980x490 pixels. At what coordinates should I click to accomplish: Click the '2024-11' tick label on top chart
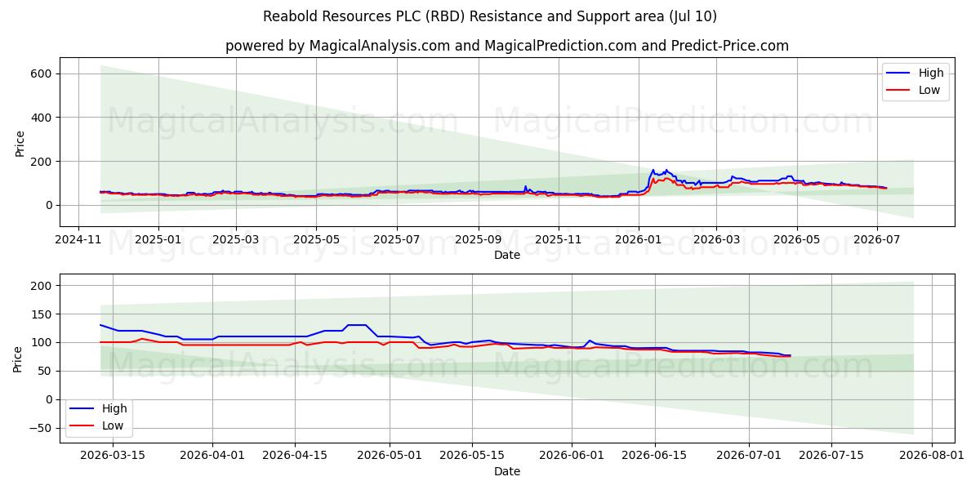78,240
